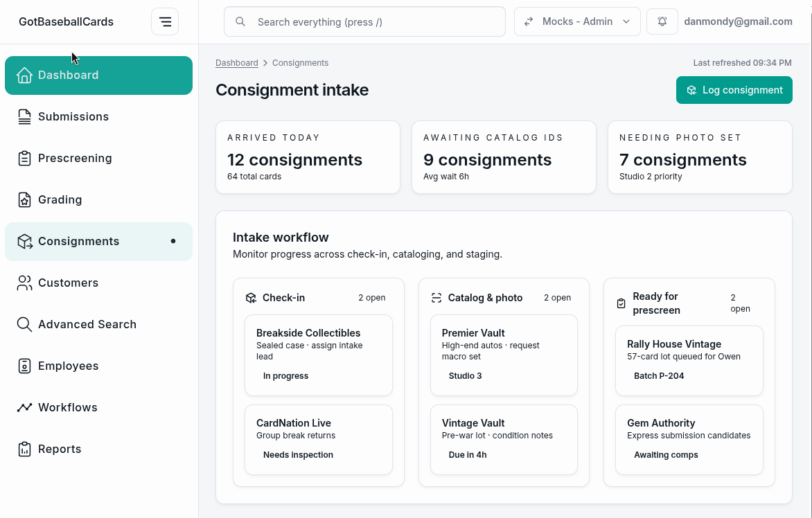Select the Prescreening icon in sidebar
The image size is (812, 518).
click(x=24, y=158)
